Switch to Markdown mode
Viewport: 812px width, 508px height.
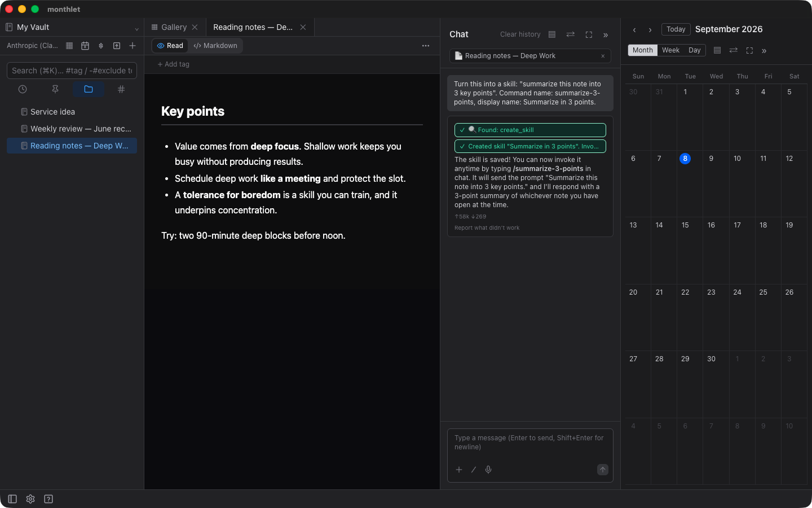(215, 46)
